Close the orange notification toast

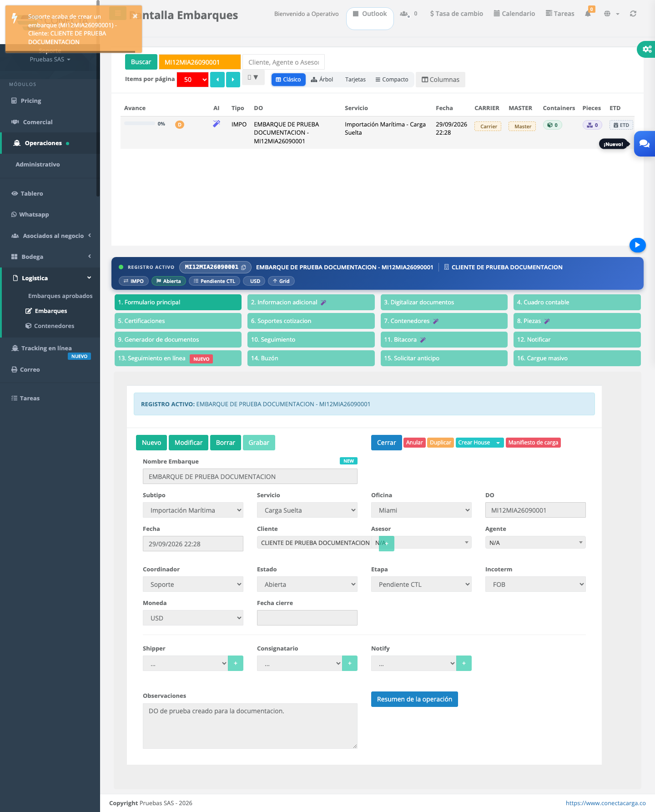pyautogui.click(x=135, y=16)
